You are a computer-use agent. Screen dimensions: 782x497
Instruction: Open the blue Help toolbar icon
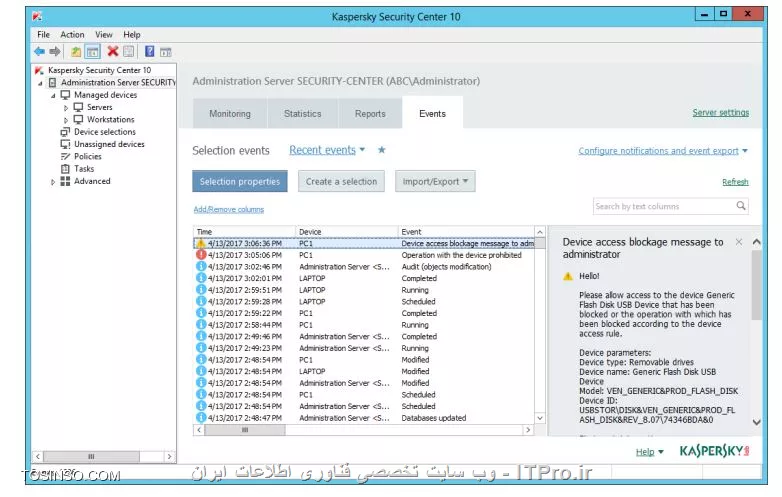[149, 51]
